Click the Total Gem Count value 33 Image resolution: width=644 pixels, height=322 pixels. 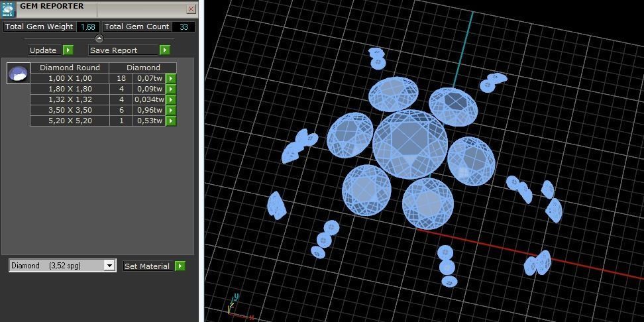click(x=184, y=27)
